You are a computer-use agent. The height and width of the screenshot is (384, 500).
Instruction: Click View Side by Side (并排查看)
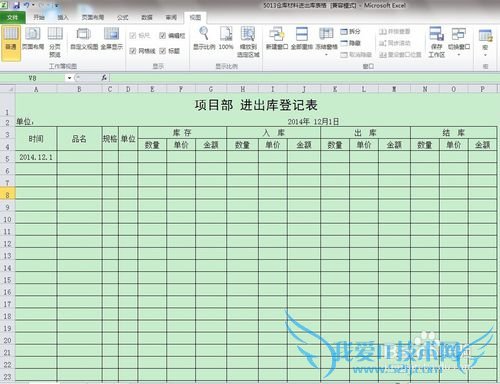[x=395, y=31]
